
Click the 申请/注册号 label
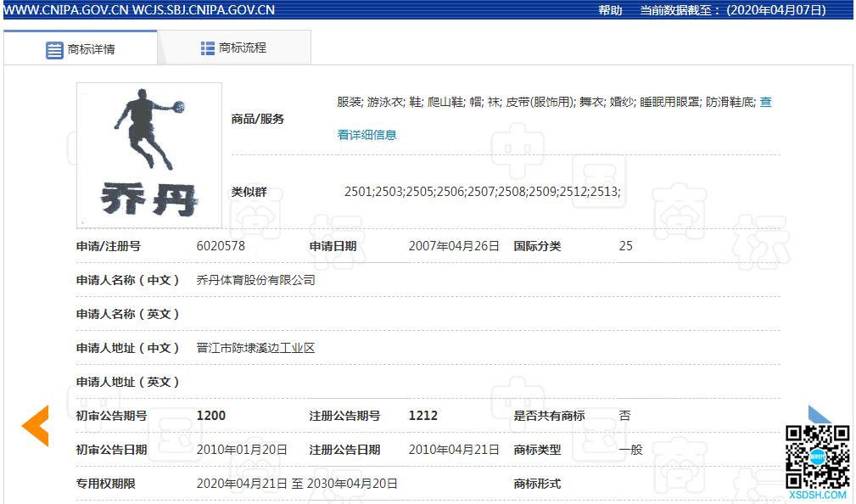[x=109, y=246]
